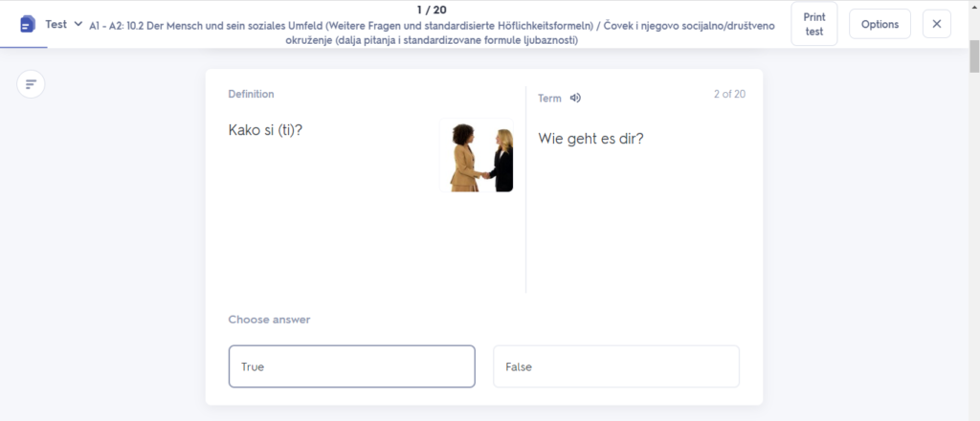Click the definition text 'Kako si (ti)?'
Screen dimensions: 980x421
tap(265, 129)
